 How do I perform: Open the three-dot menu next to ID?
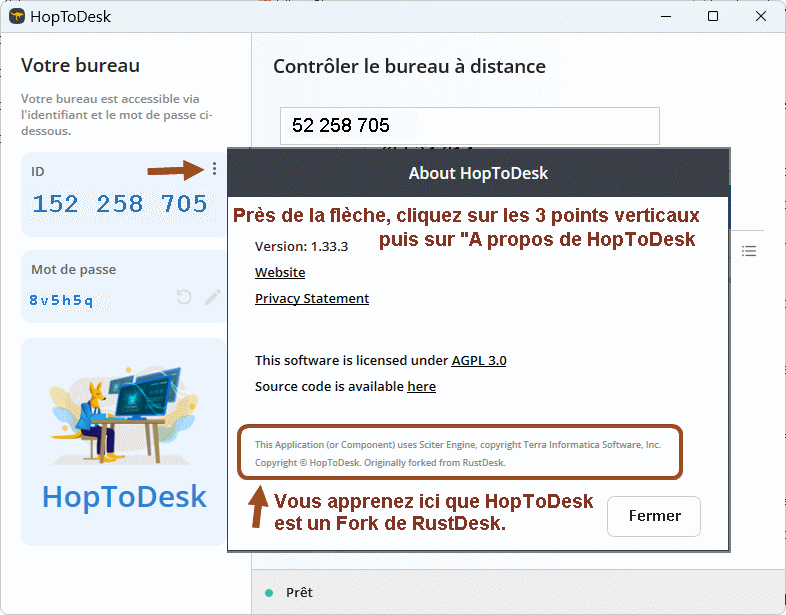point(215,169)
